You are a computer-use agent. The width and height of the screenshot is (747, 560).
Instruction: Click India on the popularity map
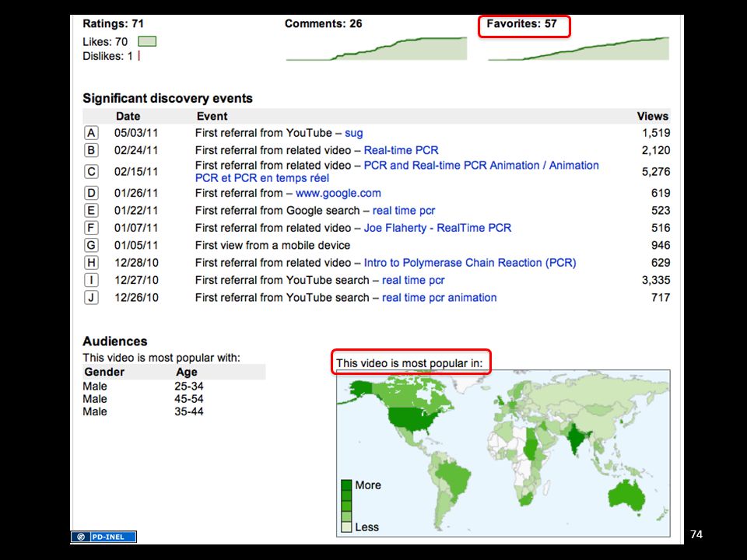(577, 438)
